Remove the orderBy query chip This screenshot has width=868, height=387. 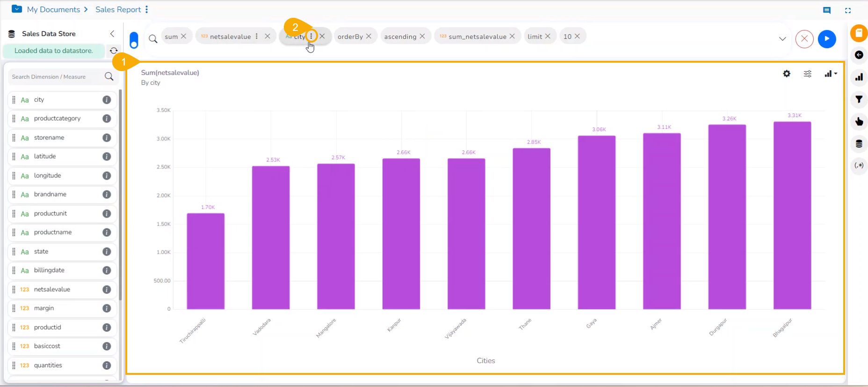[369, 36]
